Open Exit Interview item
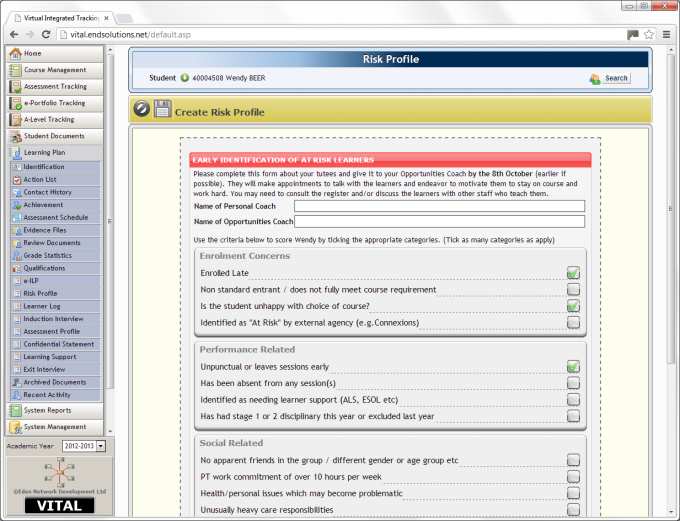Screen dimensions: 680x521 [x=56, y=370]
